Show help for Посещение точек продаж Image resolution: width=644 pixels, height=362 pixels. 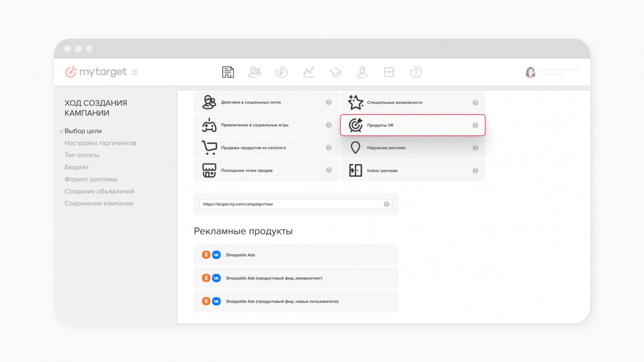point(329,170)
